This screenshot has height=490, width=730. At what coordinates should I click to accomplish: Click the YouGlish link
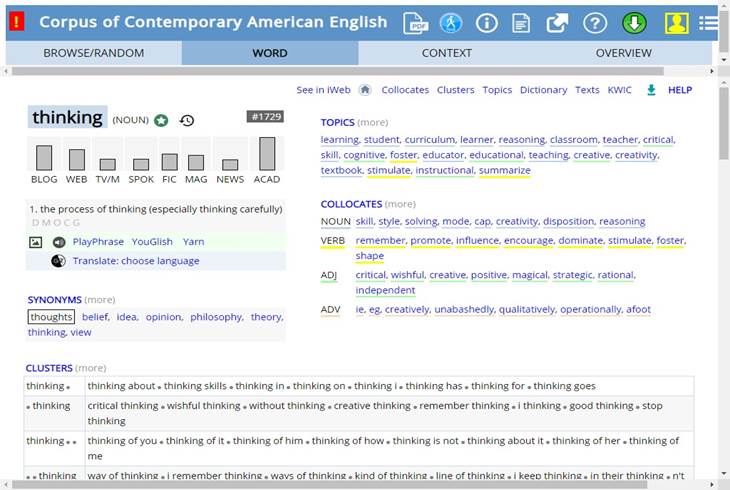coord(152,242)
